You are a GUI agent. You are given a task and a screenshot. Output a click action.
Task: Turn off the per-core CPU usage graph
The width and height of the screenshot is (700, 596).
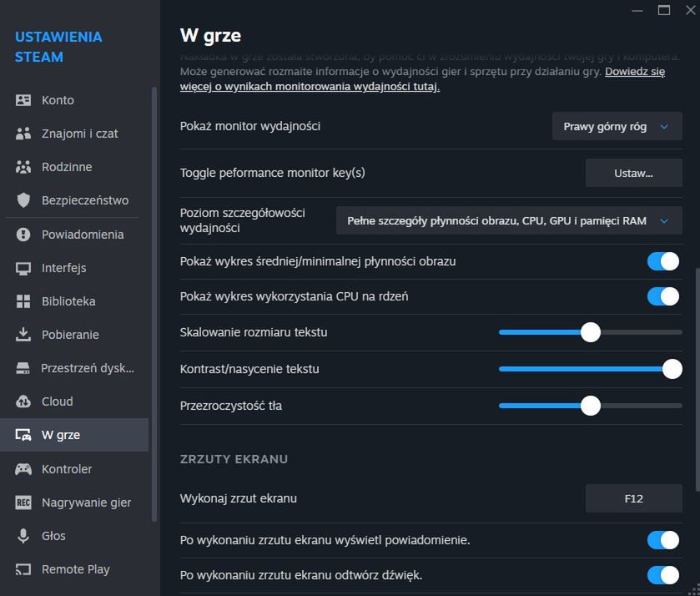coord(662,296)
